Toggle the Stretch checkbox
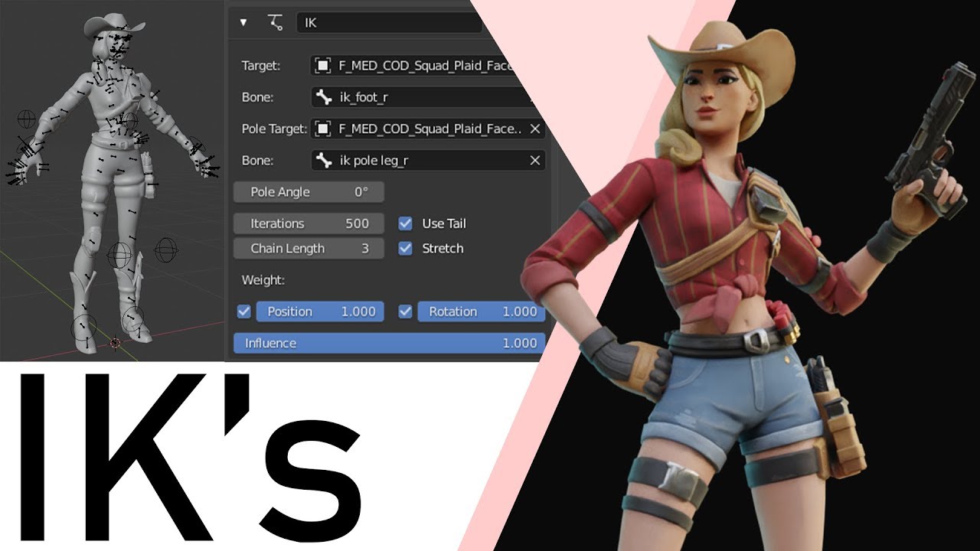The height and width of the screenshot is (551, 980). point(406,248)
